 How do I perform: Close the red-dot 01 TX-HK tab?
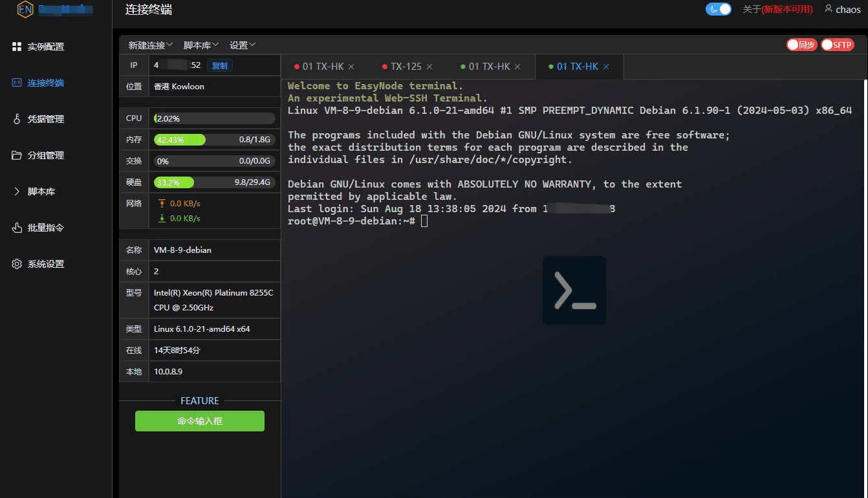[x=351, y=67]
